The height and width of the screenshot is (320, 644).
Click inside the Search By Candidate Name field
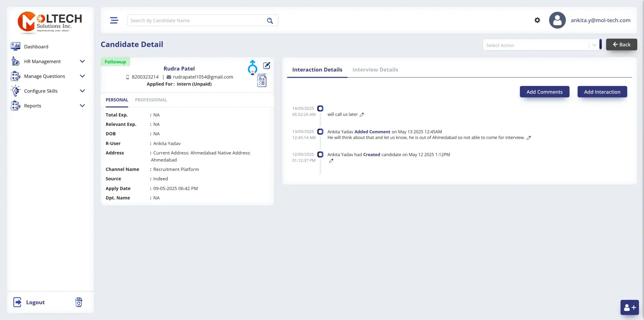coord(195,20)
